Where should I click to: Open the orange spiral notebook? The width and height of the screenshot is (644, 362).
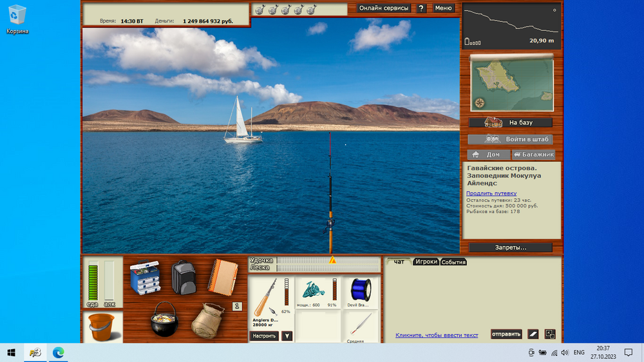pos(223,276)
